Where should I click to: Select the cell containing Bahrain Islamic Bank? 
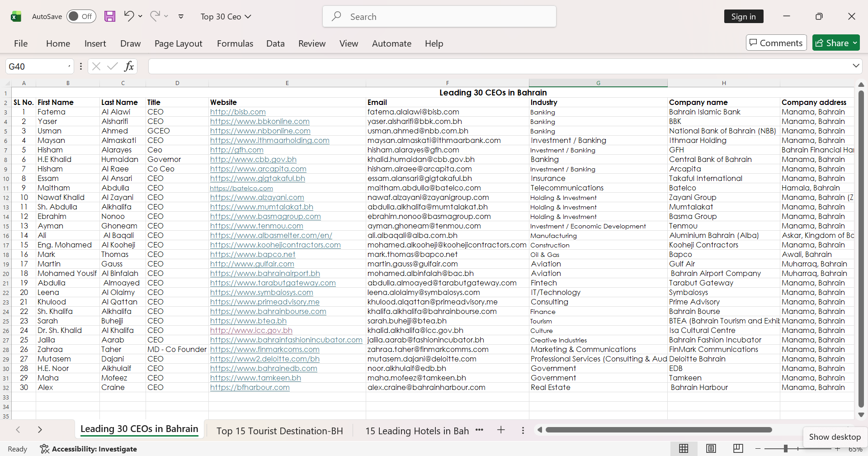724,112
